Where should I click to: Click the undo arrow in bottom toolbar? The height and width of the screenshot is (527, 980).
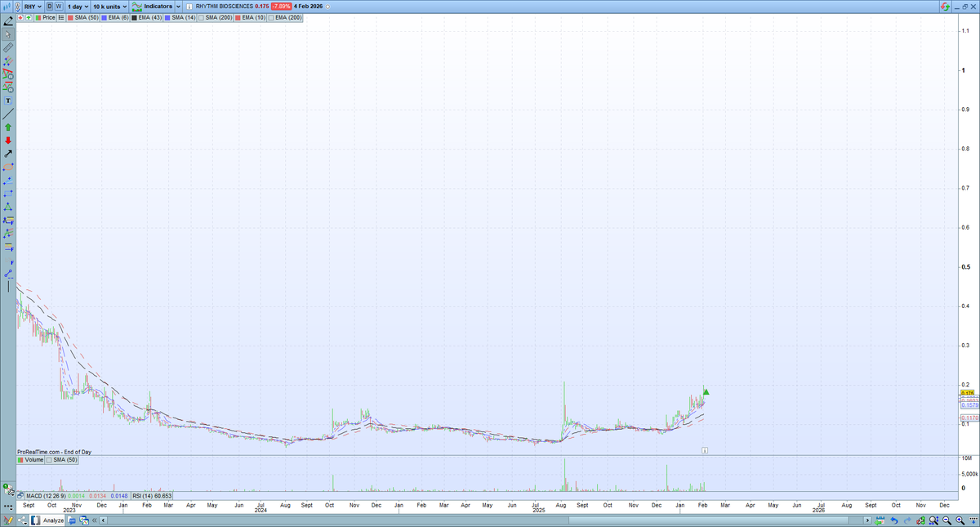pyautogui.click(x=894, y=520)
